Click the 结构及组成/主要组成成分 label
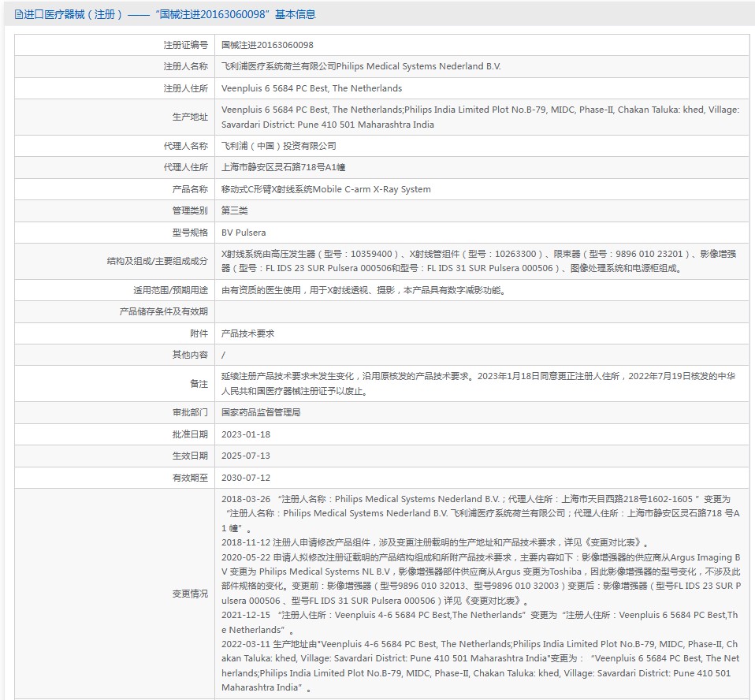Viewport: 755px width, 700px height. coord(158,261)
